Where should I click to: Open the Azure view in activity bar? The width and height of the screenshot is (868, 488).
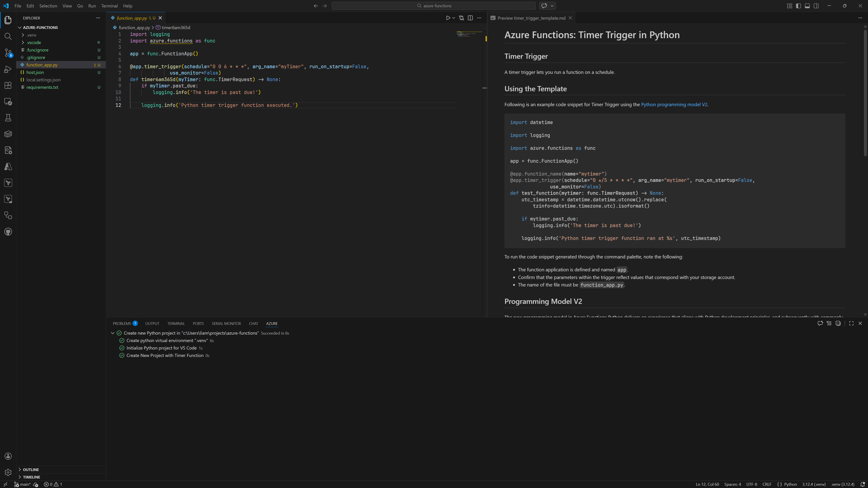coord(8,167)
